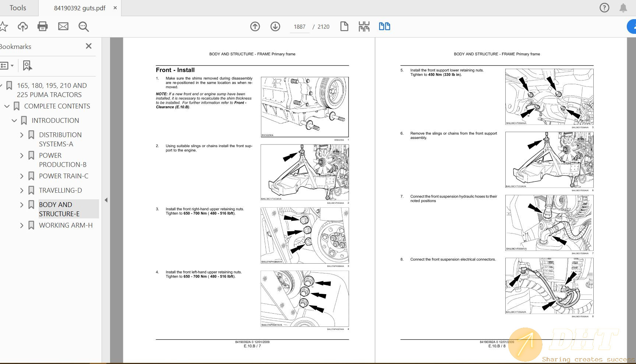
Task: Collapse the bookmarks pane with side arrow
Action: coord(106,200)
